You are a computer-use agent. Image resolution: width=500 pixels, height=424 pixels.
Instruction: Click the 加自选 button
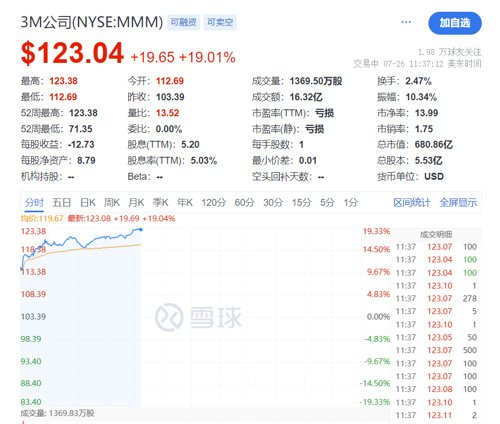tap(455, 23)
